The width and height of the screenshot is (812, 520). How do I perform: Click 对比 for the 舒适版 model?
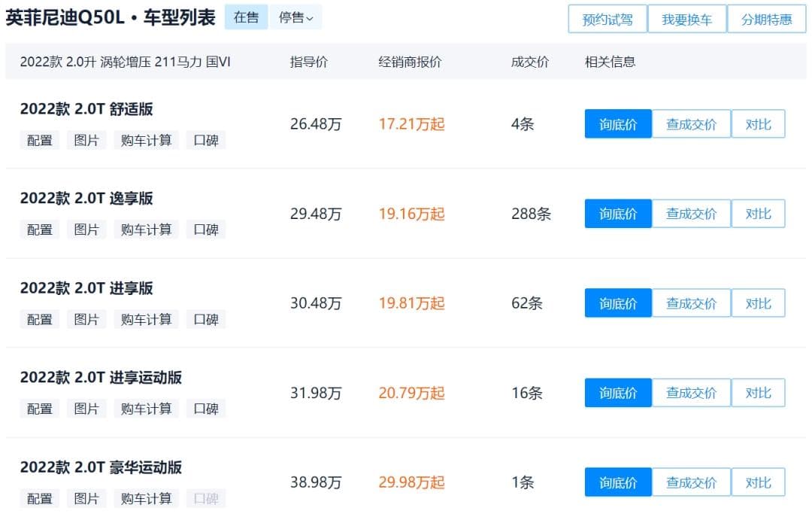(x=758, y=124)
